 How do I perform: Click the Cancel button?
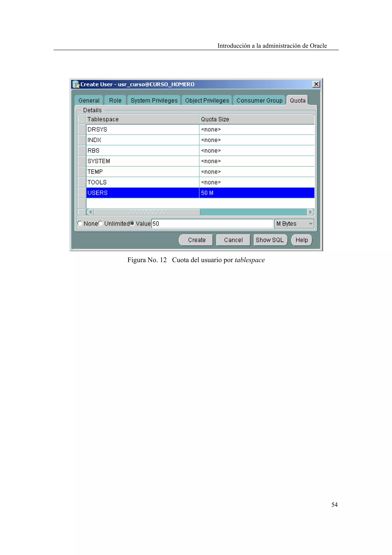pos(233,240)
